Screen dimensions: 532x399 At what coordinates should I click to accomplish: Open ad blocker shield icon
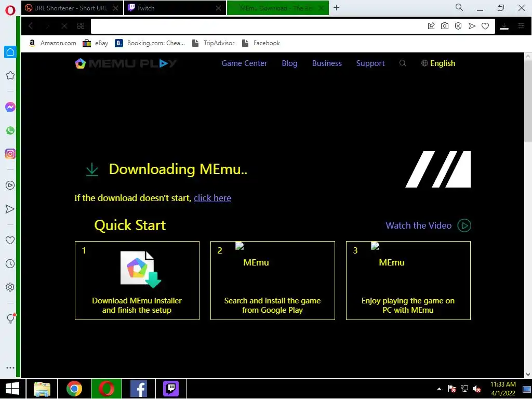click(x=458, y=26)
